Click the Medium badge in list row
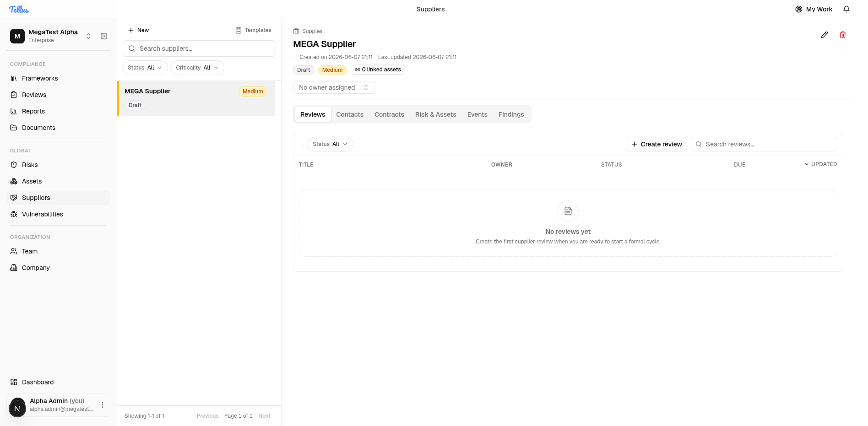The image size is (868, 426). (253, 92)
